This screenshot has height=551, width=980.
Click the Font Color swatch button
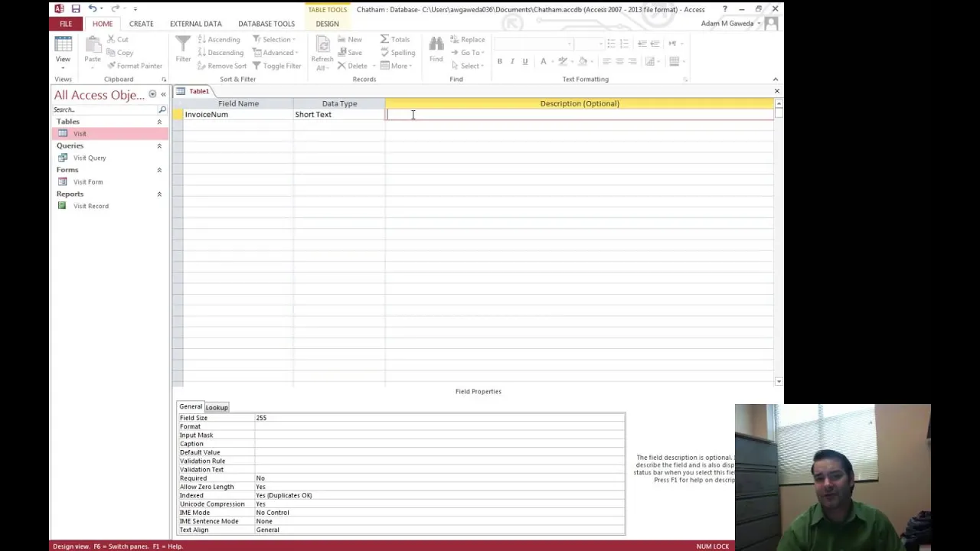[x=543, y=61]
